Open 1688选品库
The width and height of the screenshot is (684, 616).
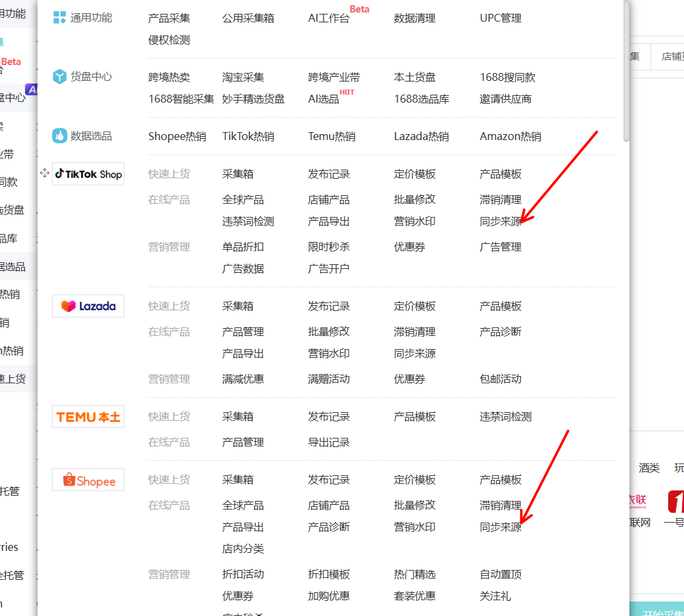click(x=422, y=99)
